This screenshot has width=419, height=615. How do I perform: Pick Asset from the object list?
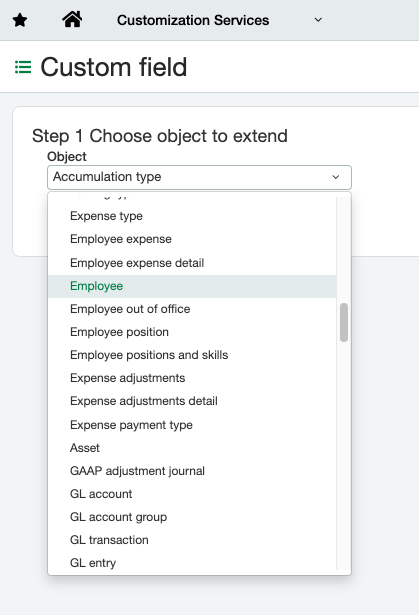[x=192, y=448]
